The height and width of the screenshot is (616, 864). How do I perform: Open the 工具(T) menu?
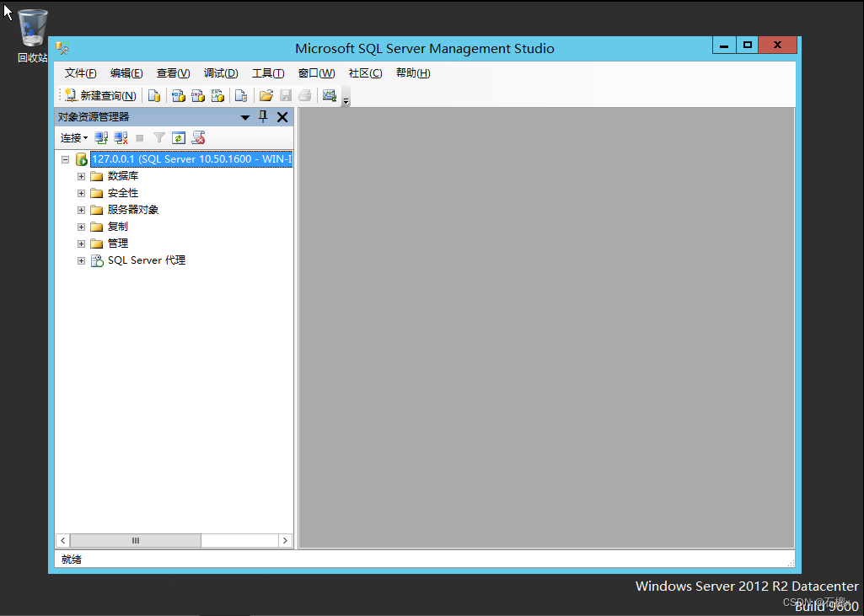268,72
